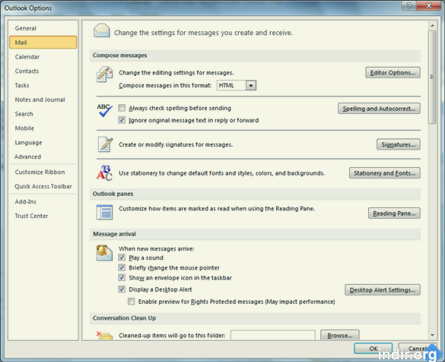Toggle Display a Desktop Alert checkbox
The height and width of the screenshot is (362, 445).
coord(122,289)
